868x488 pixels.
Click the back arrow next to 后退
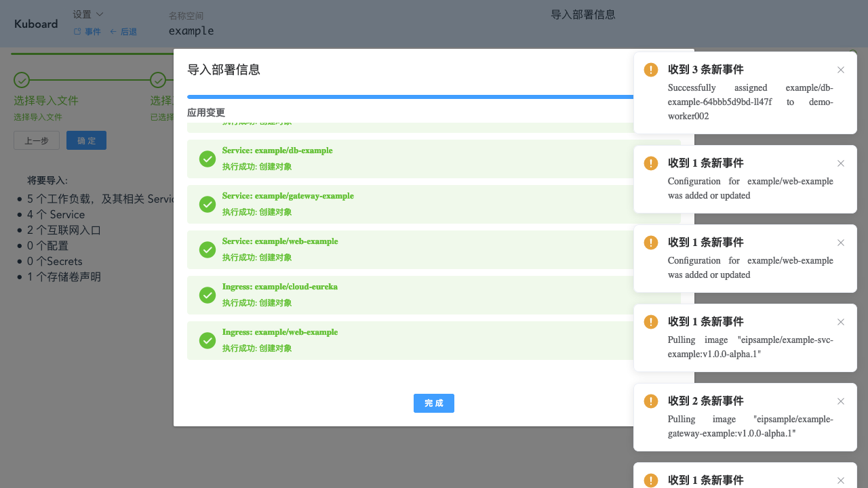(x=113, y=31)
